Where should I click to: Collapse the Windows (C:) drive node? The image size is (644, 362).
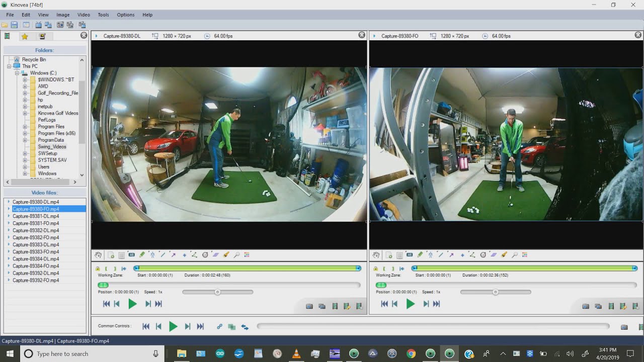[x=17, y=73]
